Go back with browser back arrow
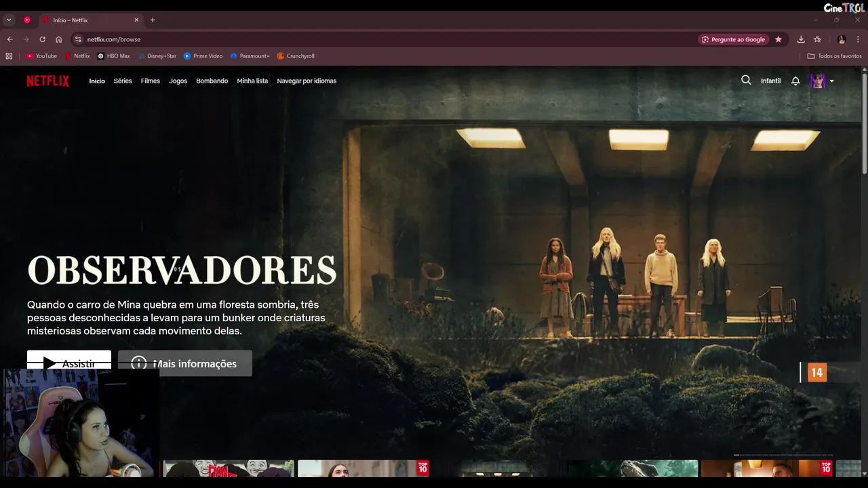The width and height of the screenshot is (868, 488). click(x=10, y=39)
